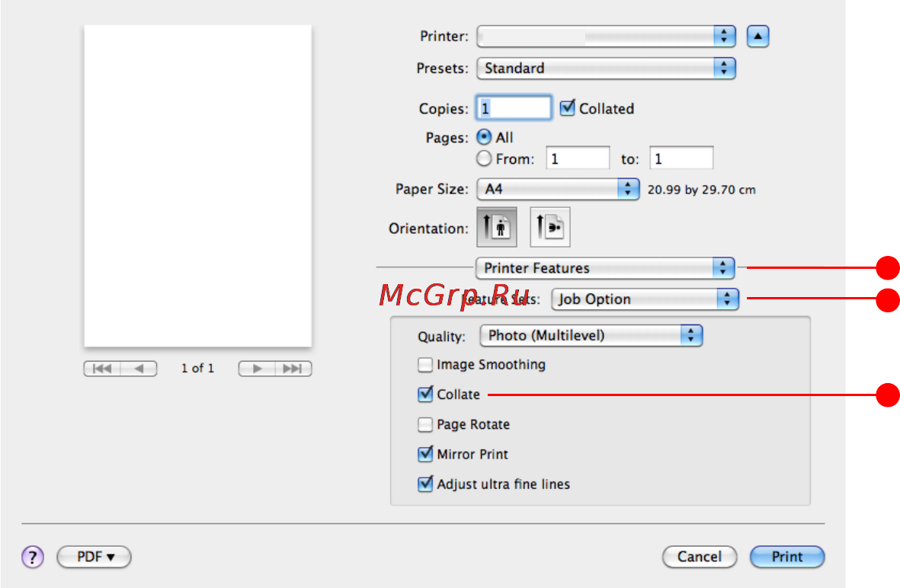The height and width of the screenshot is (588, 900).
Task: Open the Paper Size A4 dropdown
Action: [x=558, y=189]
